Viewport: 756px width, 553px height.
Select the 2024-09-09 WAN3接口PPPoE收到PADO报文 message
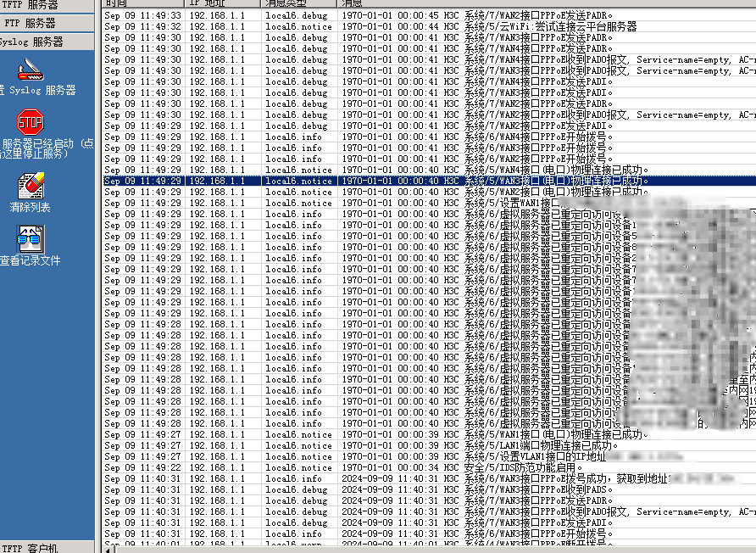tap(610, 512)
